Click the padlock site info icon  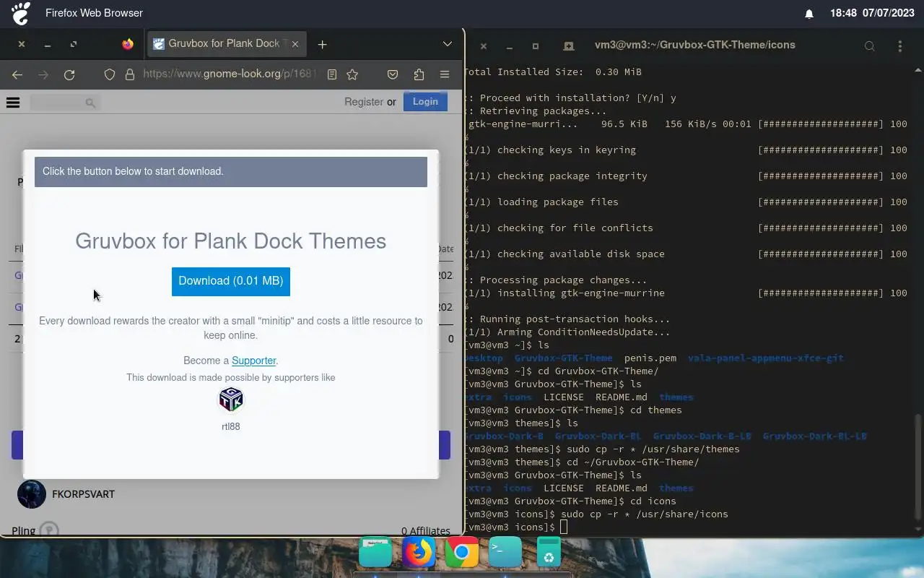[130, 74]
